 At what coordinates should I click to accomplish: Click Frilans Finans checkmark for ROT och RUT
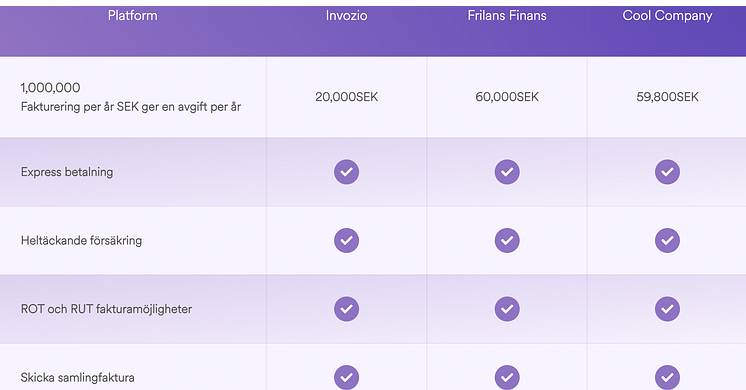[507, 309]
